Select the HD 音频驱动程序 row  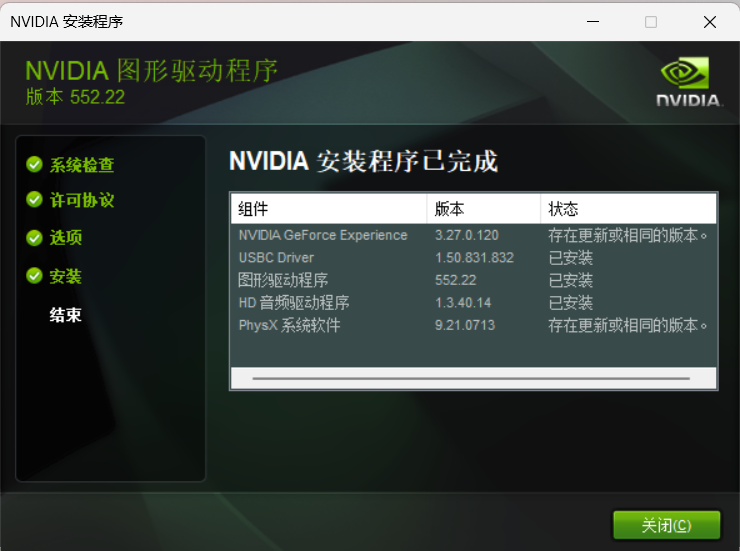473,302
